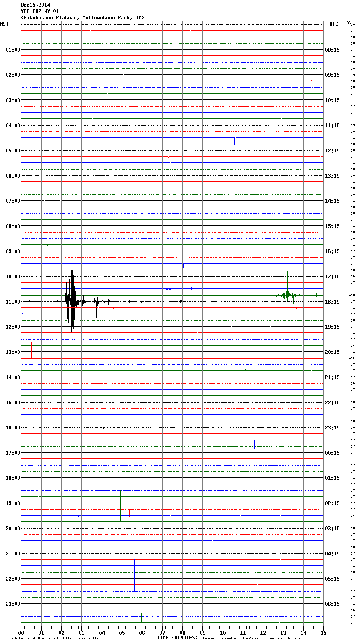Click "Traces clipped at plus/minus 5 vertical divisions" note

tap(254, 639)
